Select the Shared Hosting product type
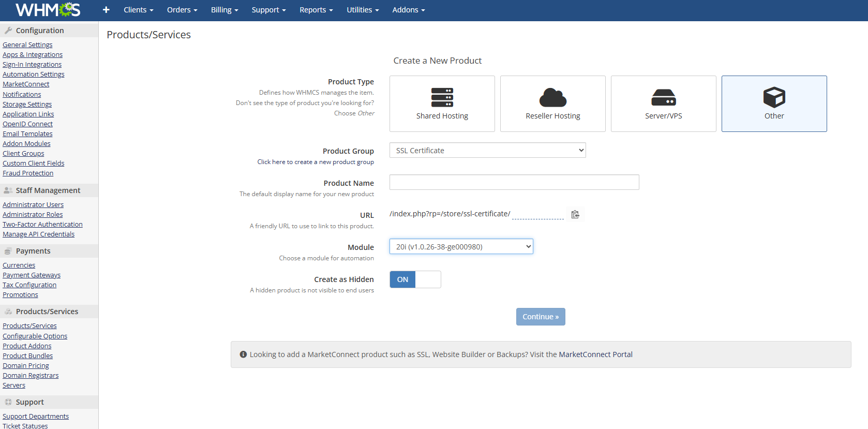 [442, 103]
